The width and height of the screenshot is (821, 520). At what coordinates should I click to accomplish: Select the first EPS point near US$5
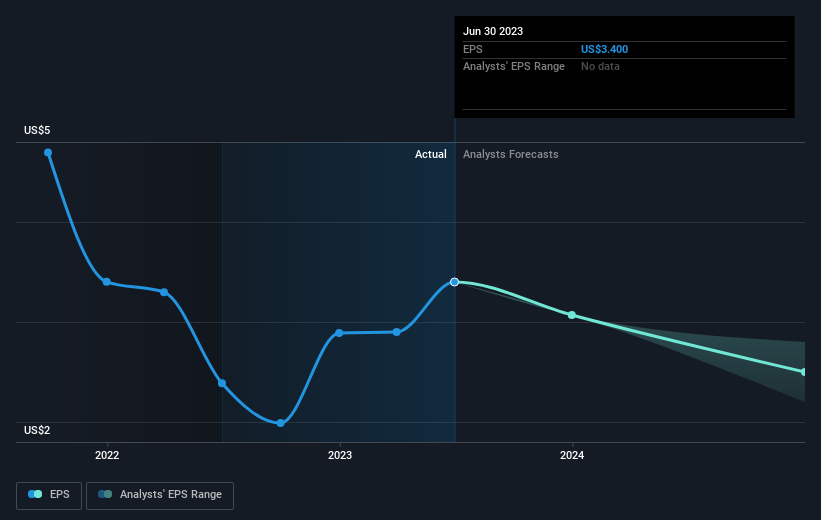click(48, 153)
